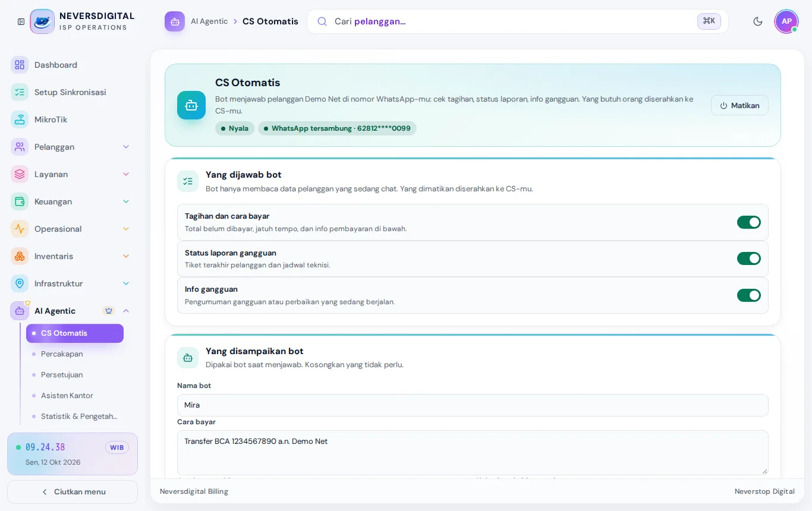
Task: Click the AI Agentic breadcrumb link
Action: (x=209, y=21)
